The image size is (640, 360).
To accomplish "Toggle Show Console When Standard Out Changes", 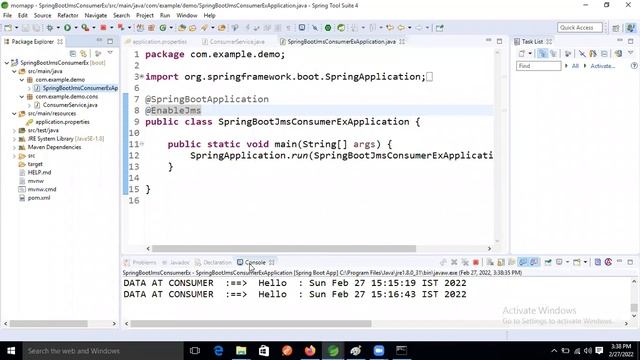I will (523, 262).
